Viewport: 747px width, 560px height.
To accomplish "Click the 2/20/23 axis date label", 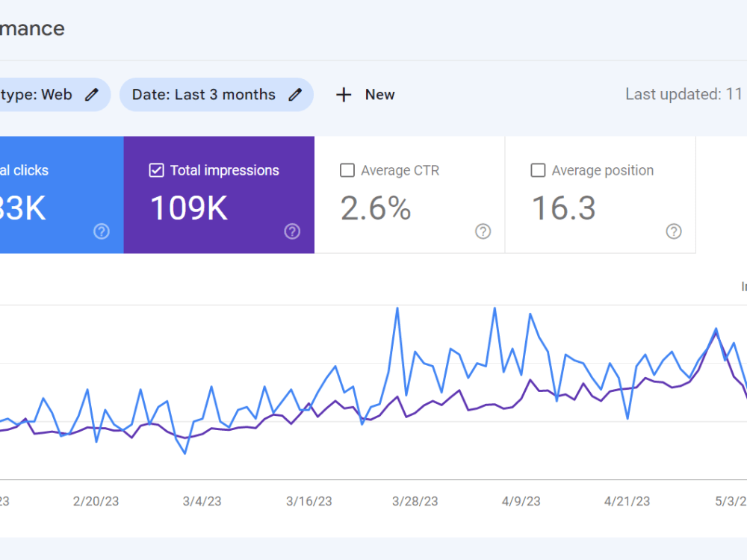I will coord(96,501).
